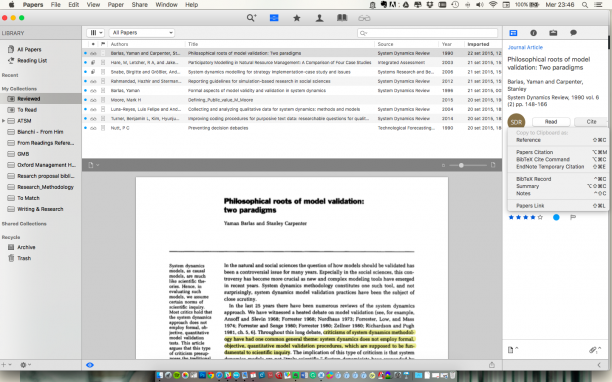Collapse the inspector with bottom chevron

click(x=599, y=365)
